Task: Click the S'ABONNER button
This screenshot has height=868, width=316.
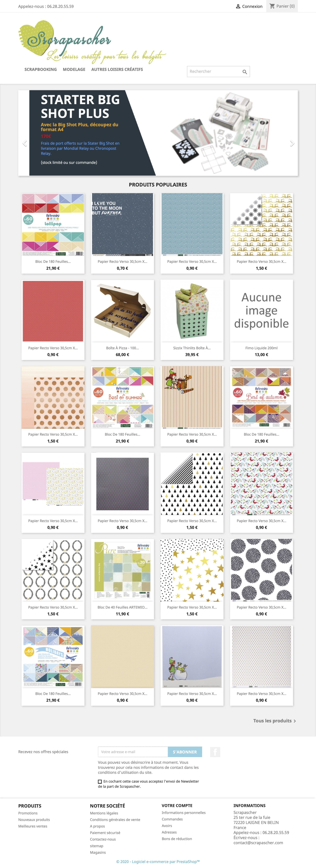Action: click(x=185, y=752)
